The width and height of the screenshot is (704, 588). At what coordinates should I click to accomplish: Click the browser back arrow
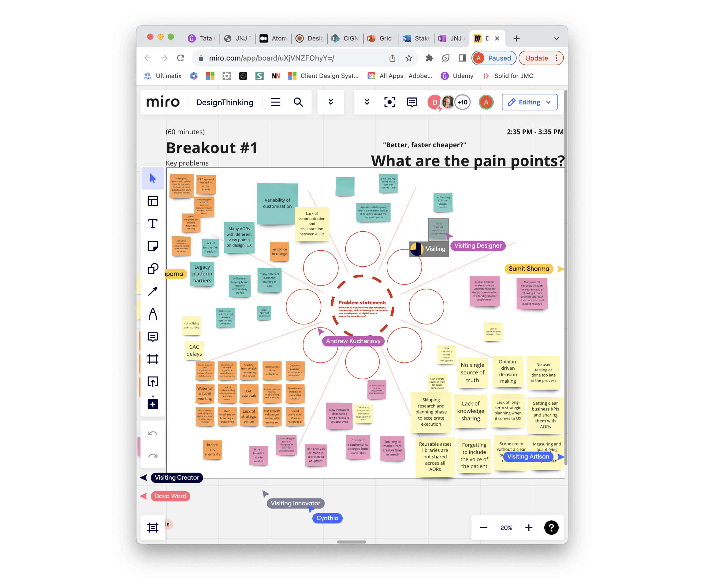(147, 58)
